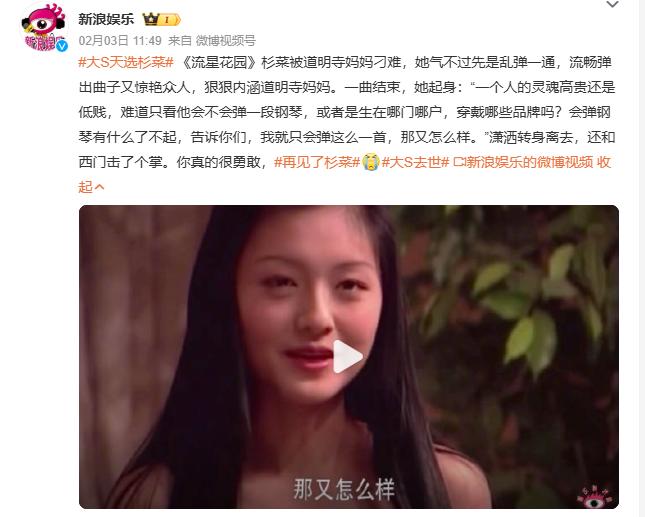This screenshot has width=645, height=517.
Task: Open the post timestamp 02月03日 11:49
Action: 120,41
